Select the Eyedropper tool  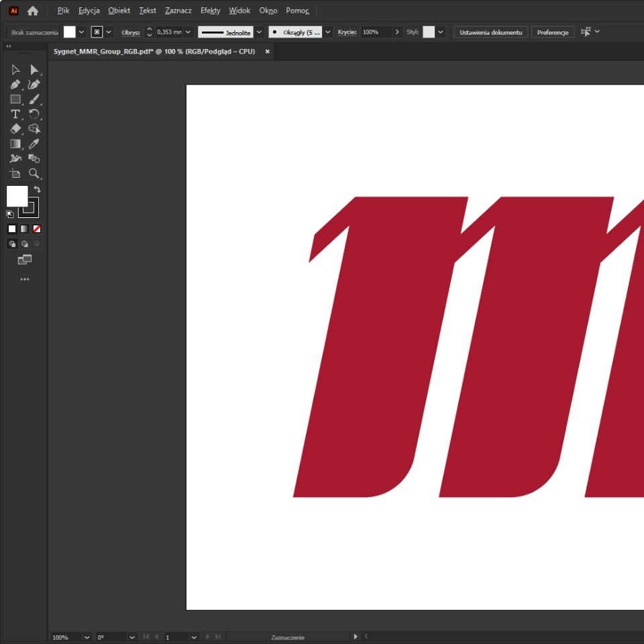point(34,144)
